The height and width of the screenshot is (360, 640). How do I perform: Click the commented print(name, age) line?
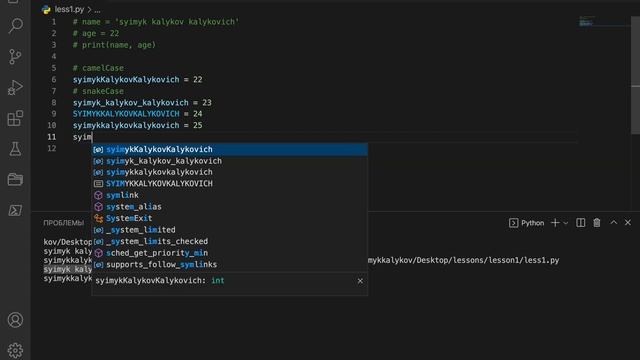[114, 45]
